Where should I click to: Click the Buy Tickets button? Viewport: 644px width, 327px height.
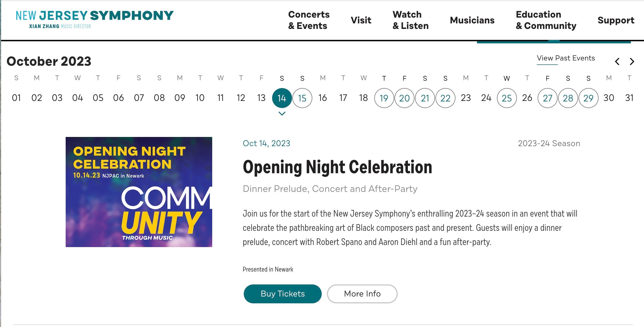[283, 294]
